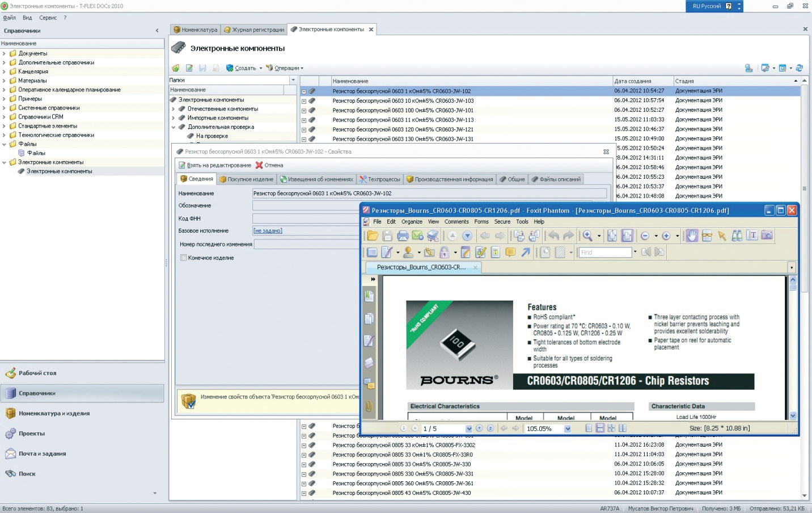This screenshot has width=812, height=513.
Task: Click the binoculars Search icon in Foxit
Action: pyautogui.click(x=737, y=236)
